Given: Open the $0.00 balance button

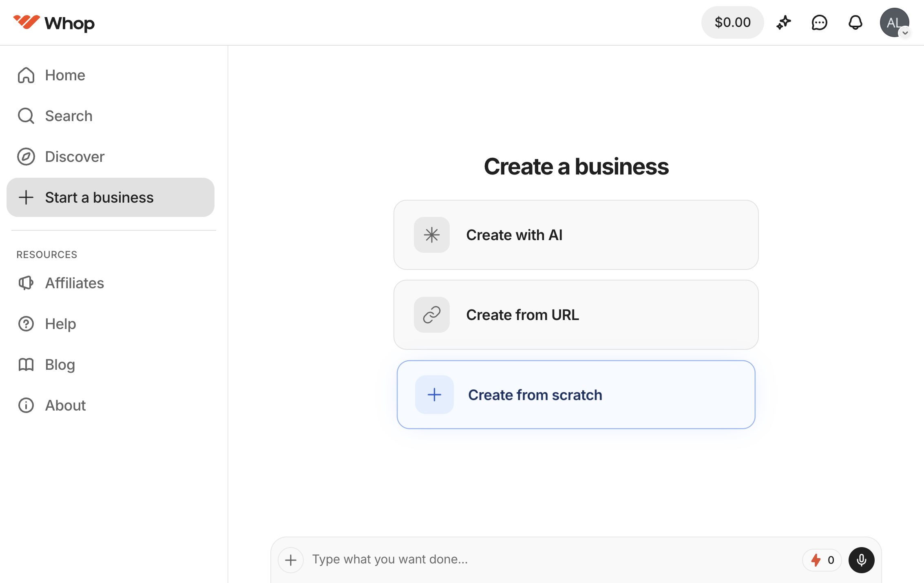Looking at the screenshot, I should pos(732,22).
